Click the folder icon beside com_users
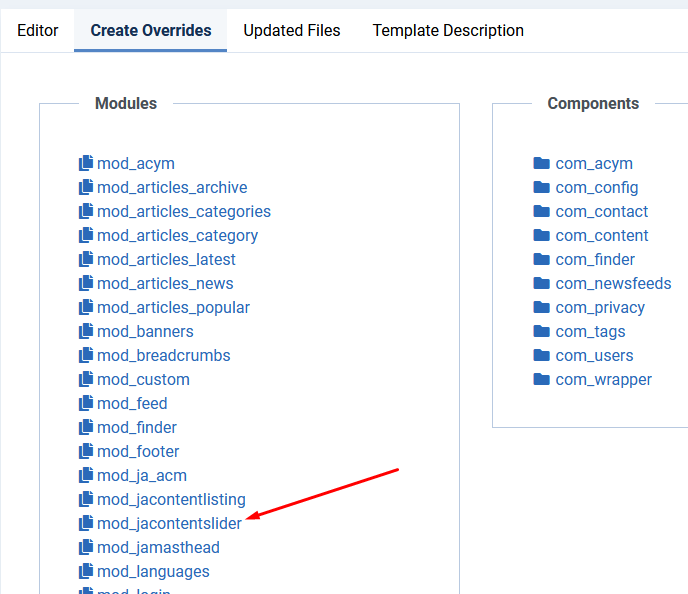The width and height of the screenshot is (688, 594). pyautogui.click(x=542, y=356)
